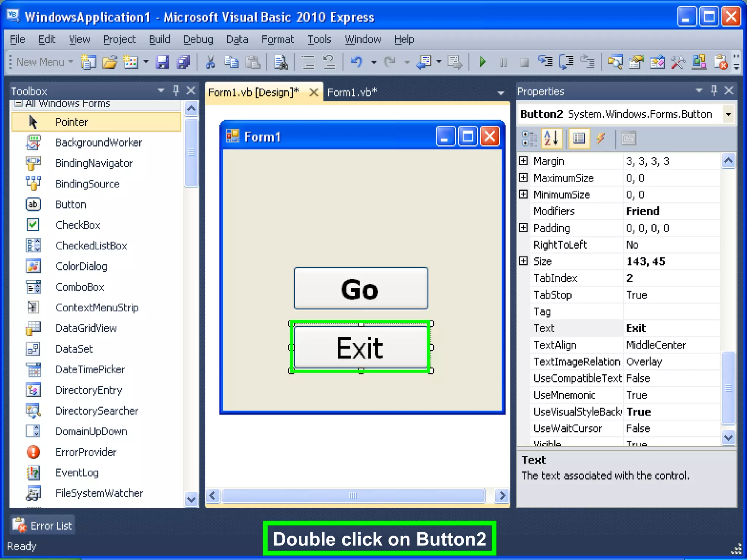
Task: Click the Go button on Form1
Action: pyautogui.click(x=361, y=288)
